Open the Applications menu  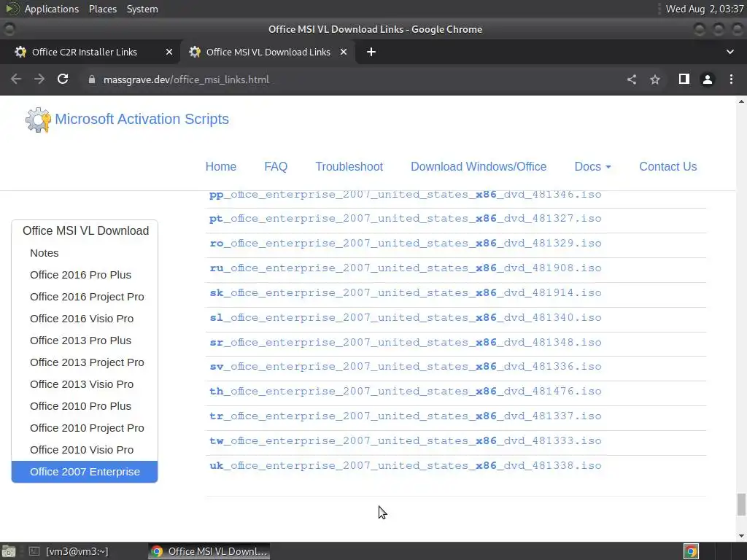[x=52, y=9]
